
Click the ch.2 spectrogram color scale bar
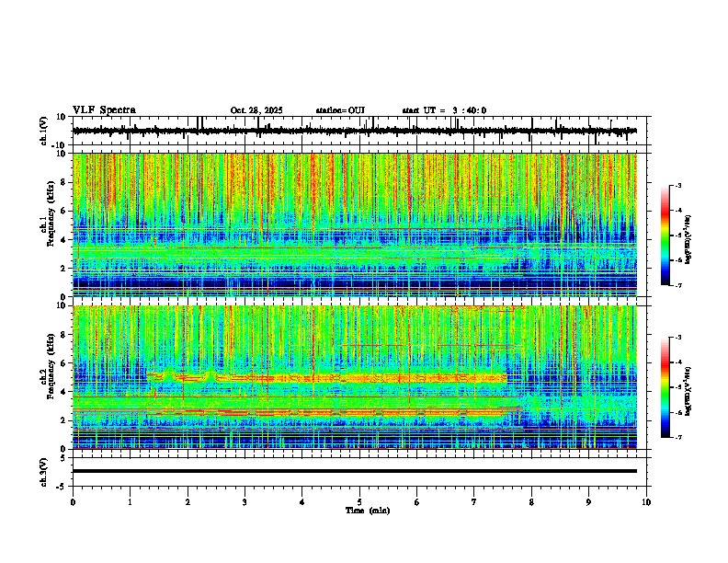coord(665,387)
